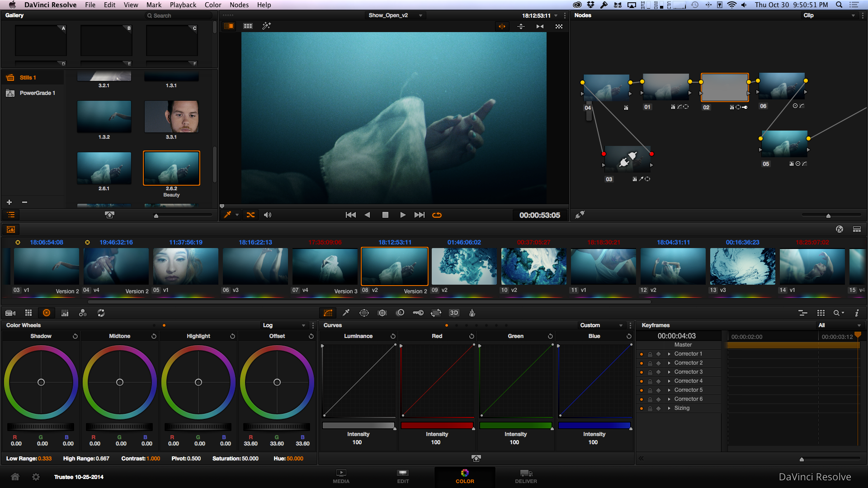Open the gallery grid view in viewer
The image size is (868, 488).
[x=248, y=26]
